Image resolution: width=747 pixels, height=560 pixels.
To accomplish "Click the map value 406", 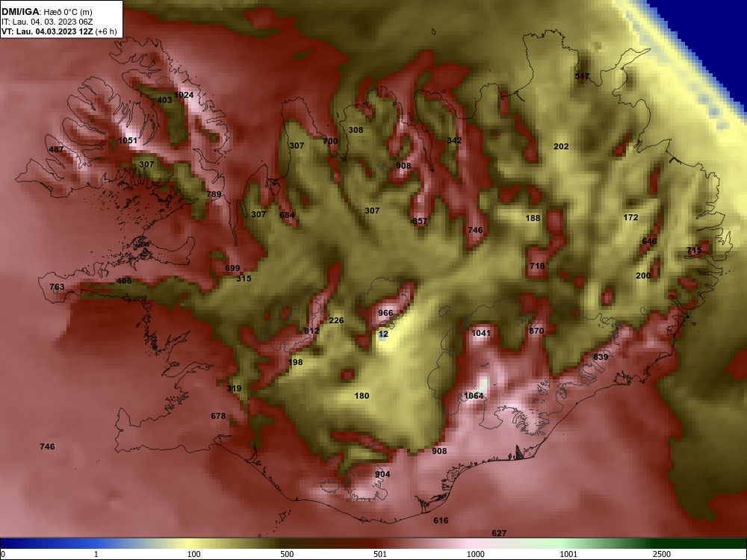I will point(124,281).
